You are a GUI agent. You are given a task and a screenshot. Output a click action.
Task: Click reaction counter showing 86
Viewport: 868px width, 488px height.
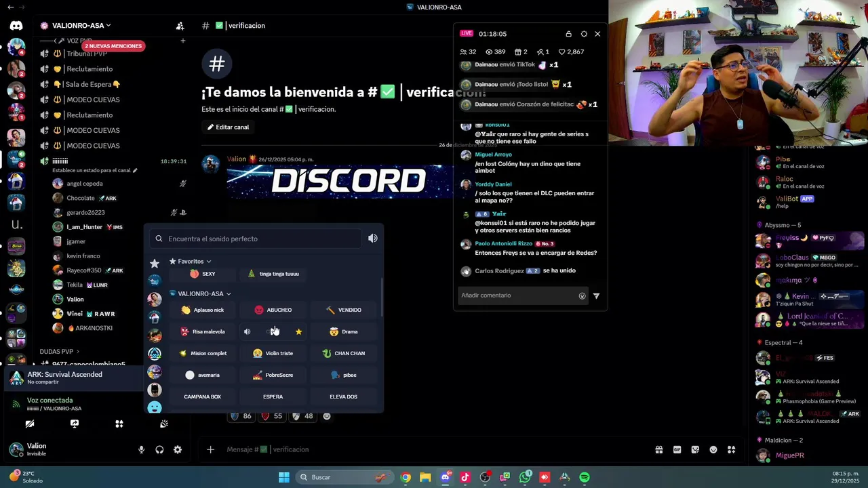pos(241,416)
